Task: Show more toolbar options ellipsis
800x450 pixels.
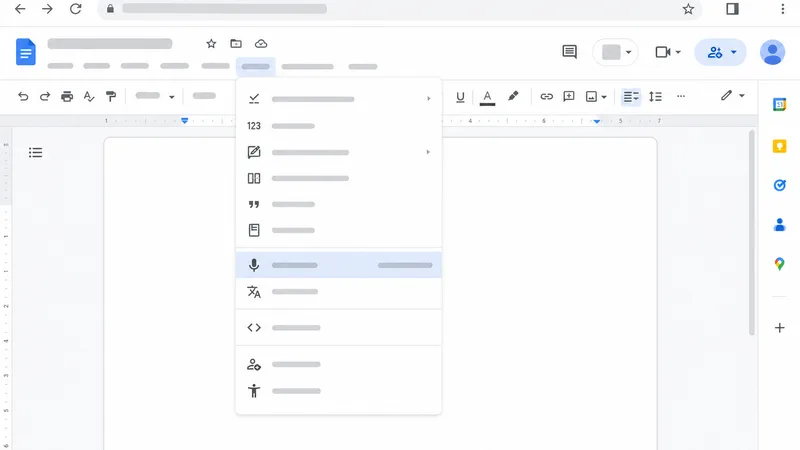Action: [681, 96]
